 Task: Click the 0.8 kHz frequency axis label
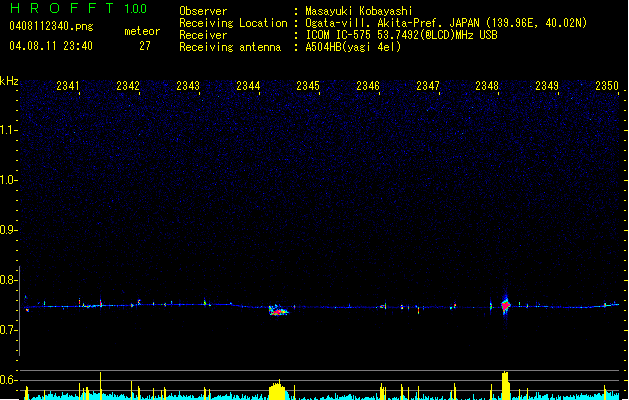click(8, 280)
